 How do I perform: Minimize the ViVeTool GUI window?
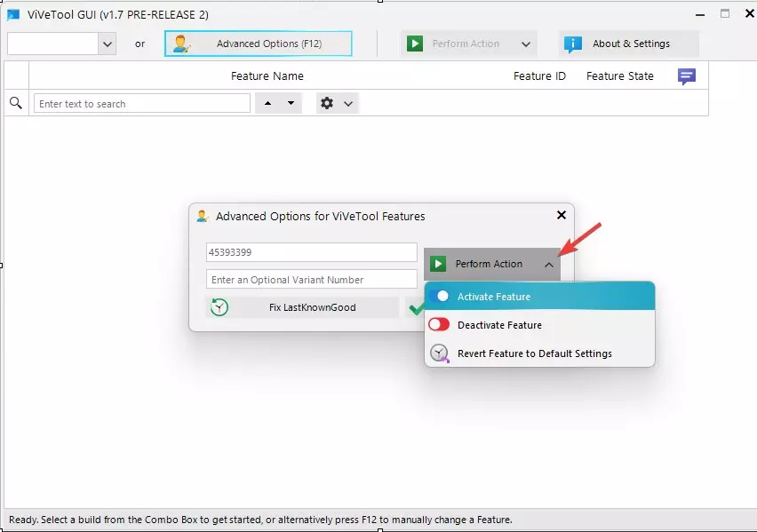[700, 15]
